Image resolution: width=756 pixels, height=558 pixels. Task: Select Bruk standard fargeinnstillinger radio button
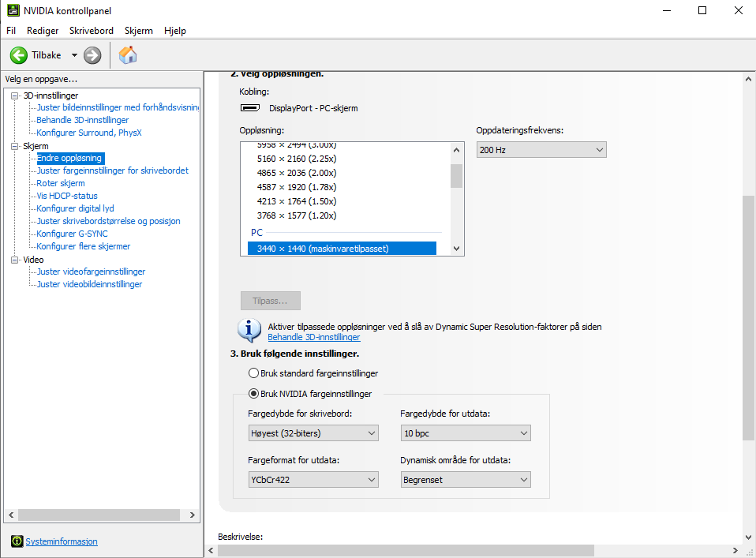coord(253,373)
